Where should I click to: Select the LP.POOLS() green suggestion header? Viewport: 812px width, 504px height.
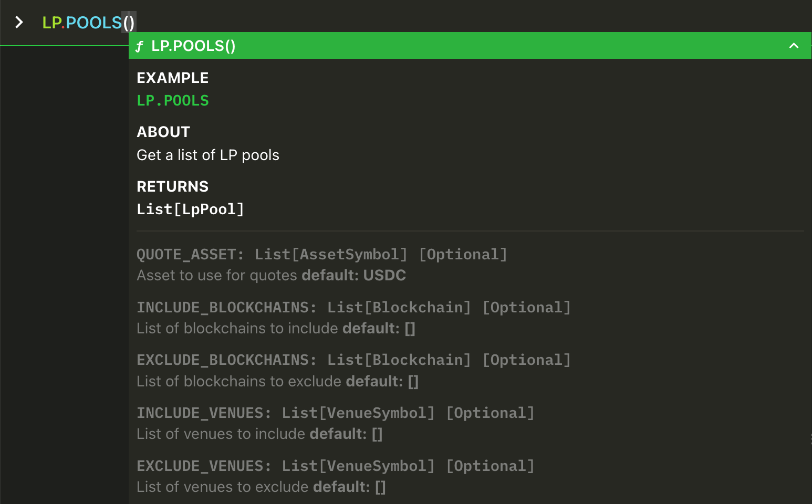click(470, 46)
